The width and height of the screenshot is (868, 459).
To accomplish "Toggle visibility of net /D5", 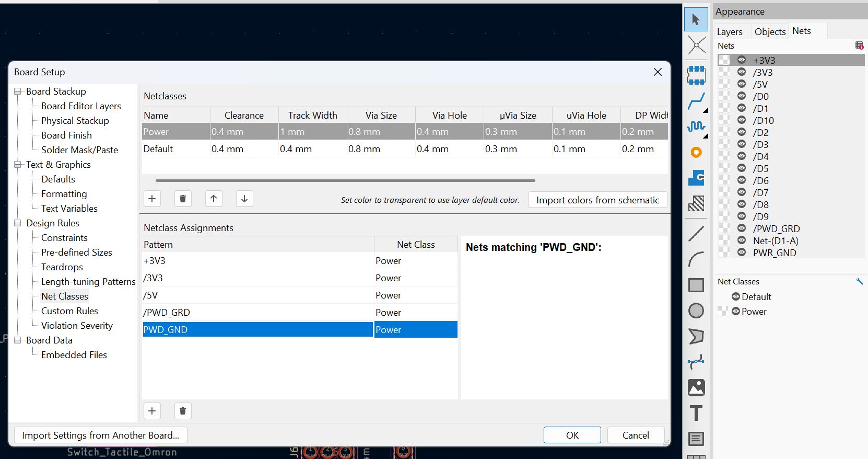I will click(742, 168).
